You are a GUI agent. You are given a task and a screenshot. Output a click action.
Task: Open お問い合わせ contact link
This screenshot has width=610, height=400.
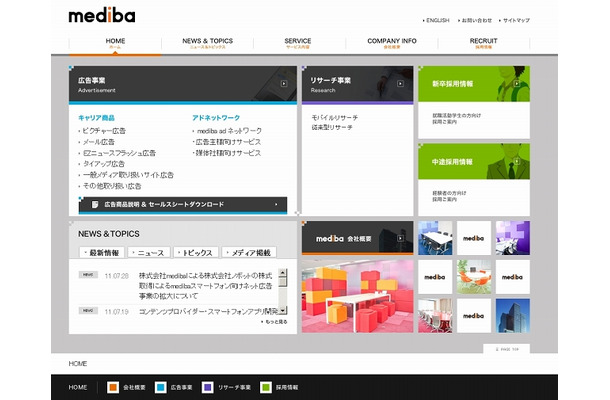(x=475, y=20)
